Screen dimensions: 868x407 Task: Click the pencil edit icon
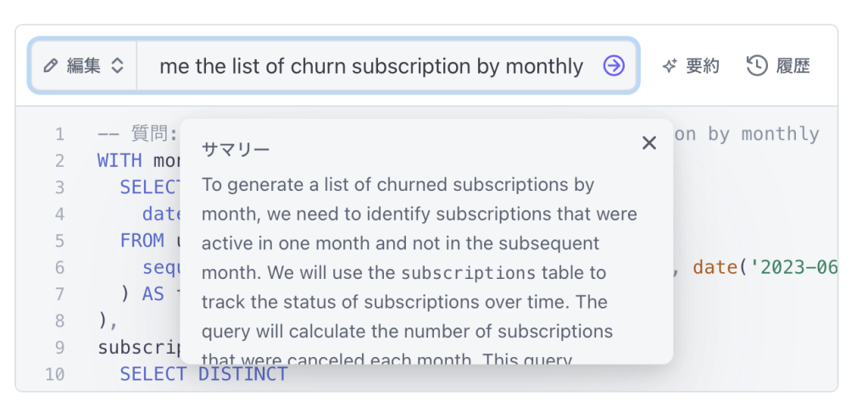pyautogui.click(x=50, y=66)
